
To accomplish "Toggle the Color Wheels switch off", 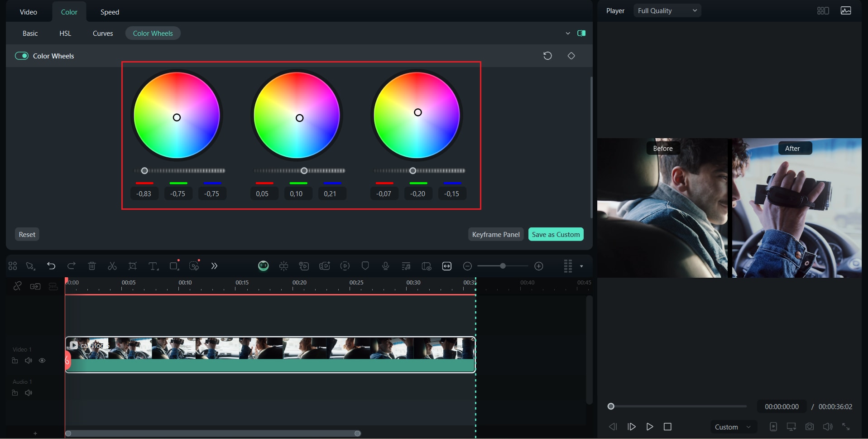I will pos(21,56).
